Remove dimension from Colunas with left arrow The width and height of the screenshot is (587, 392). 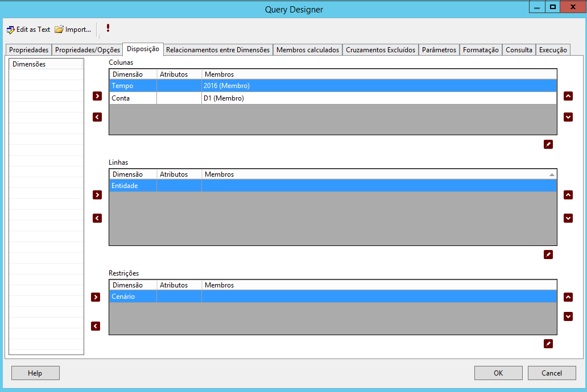(x=97, y=117)
